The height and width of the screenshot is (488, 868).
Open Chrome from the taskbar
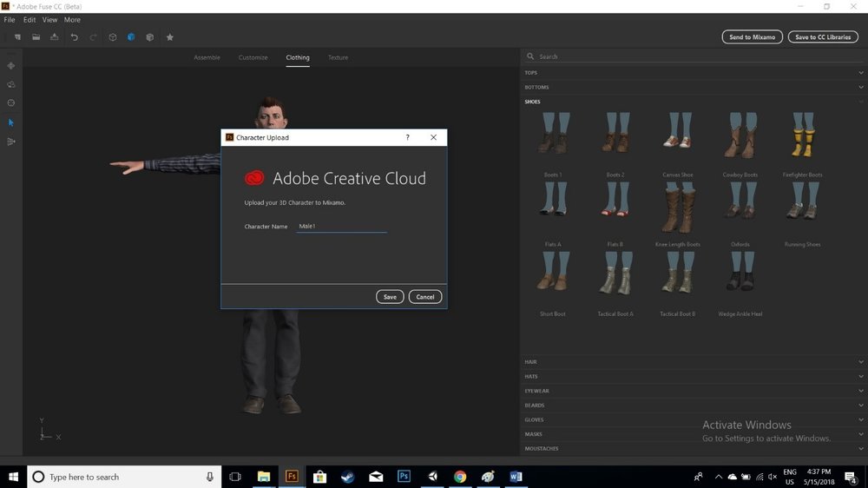pos(460,477)
